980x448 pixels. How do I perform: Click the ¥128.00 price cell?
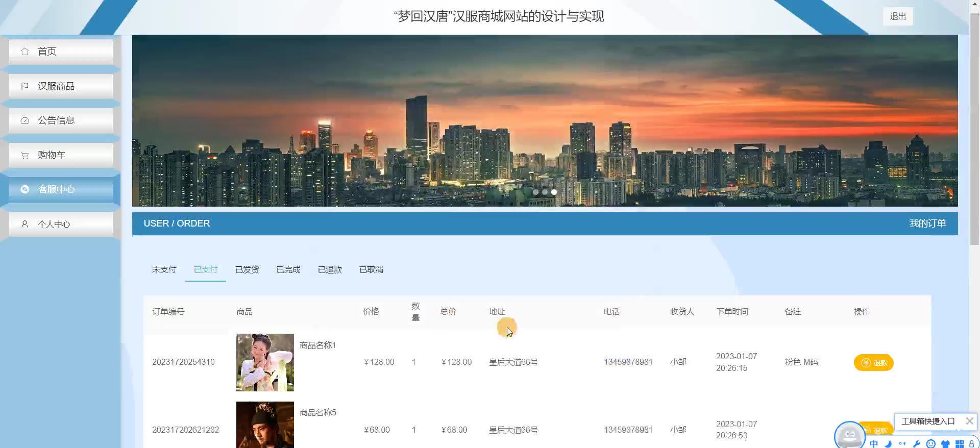click(x=379, y=362)
